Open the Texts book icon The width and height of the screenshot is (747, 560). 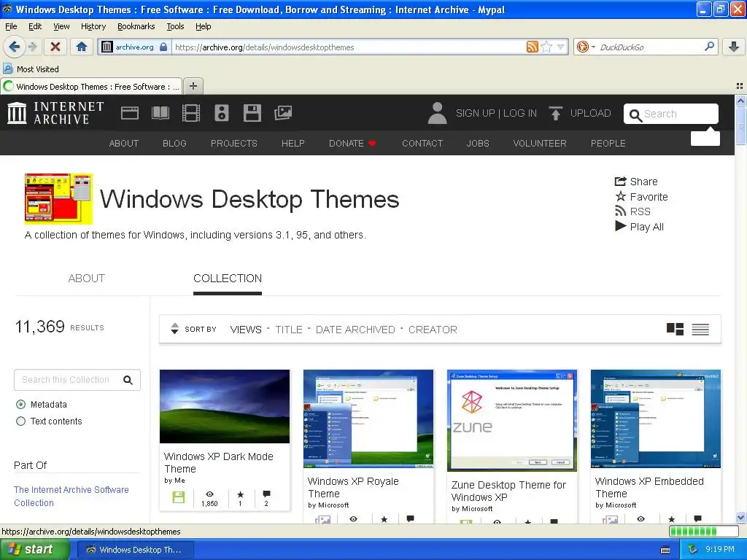click(160, 113)
